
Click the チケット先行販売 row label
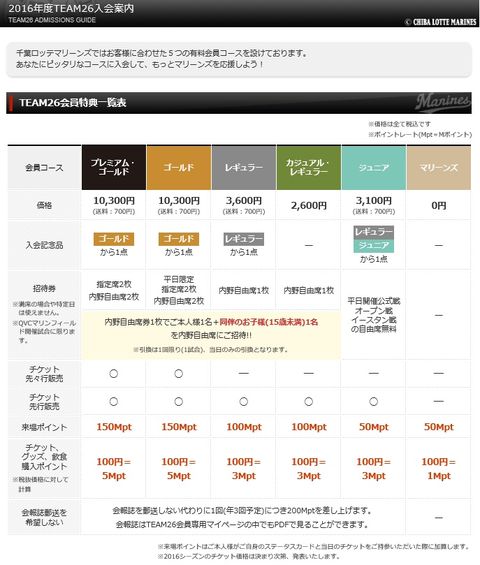[x=44, y=401]
